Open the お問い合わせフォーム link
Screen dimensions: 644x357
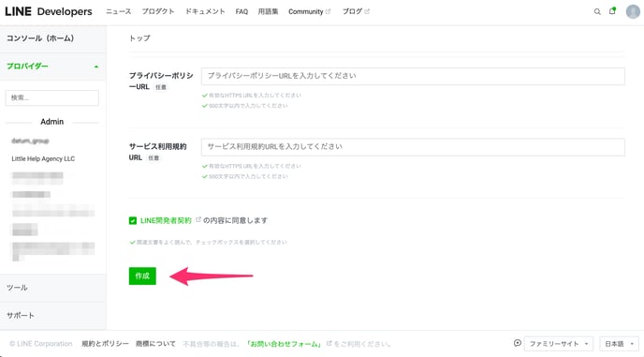coord(285,344)
